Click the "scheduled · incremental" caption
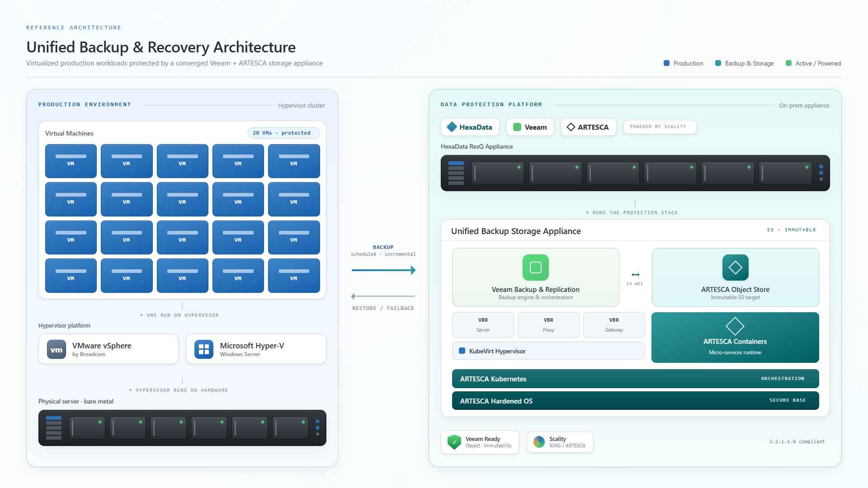The height and width of the screenshot is (488, 868). point(383,254)
